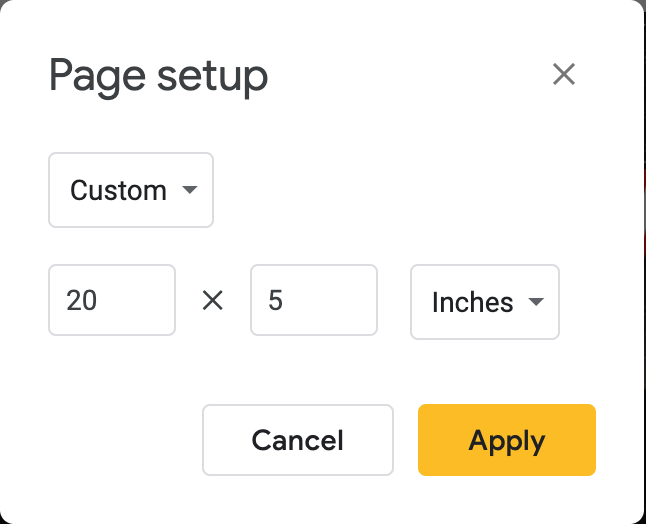Click the arrow next to Custom
This screenshot has height=524, width=646.
click(189, 190)
